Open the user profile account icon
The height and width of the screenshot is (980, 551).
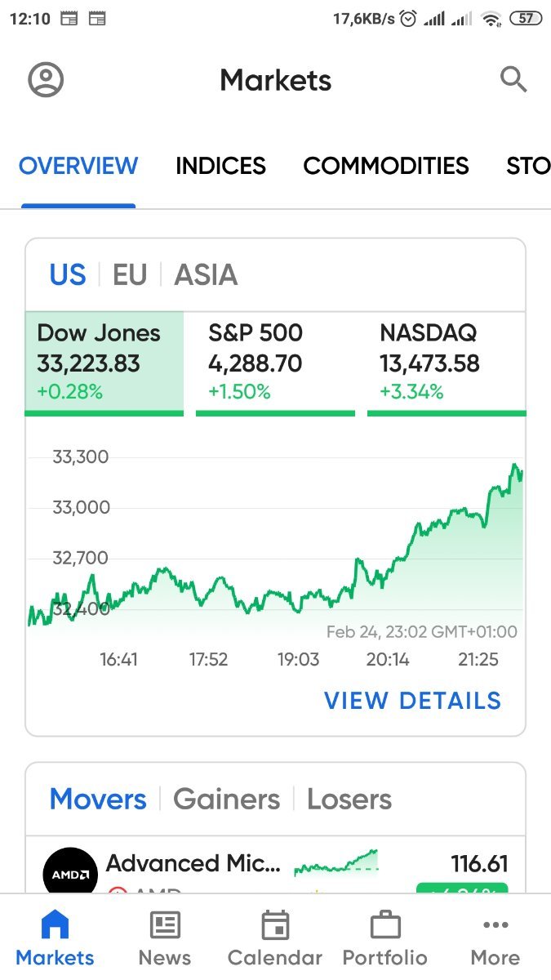[46, 80]
